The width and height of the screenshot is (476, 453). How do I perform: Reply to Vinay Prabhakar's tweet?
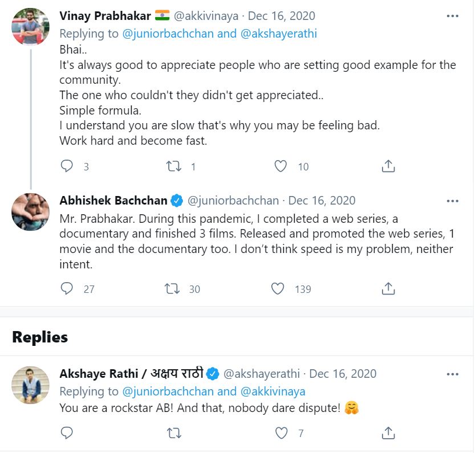pyautogui.click(x=67, y=166)
